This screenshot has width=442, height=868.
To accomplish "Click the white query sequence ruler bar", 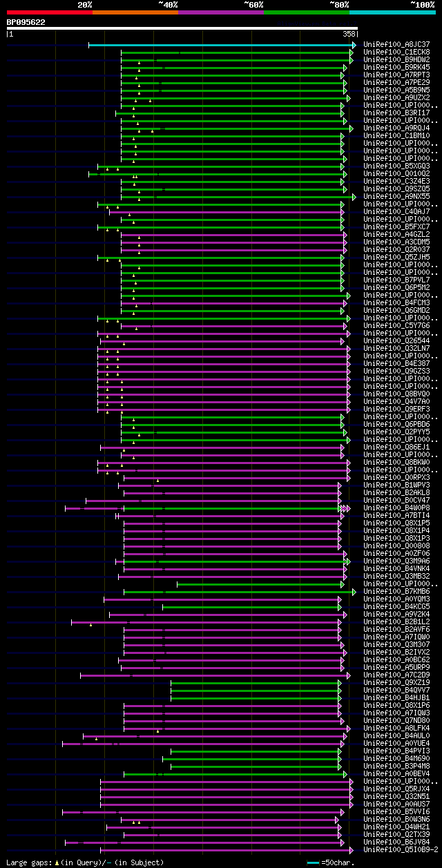I will (x=182, y=28).
